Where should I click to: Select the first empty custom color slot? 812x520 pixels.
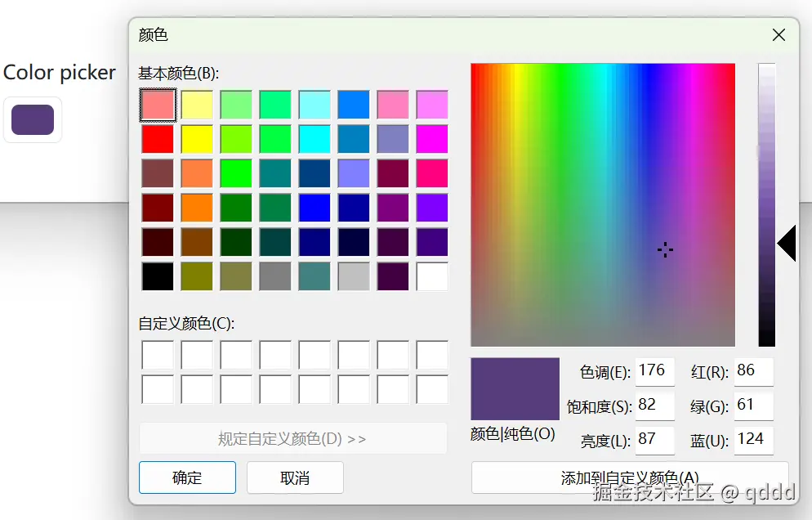tap(158, 355)
